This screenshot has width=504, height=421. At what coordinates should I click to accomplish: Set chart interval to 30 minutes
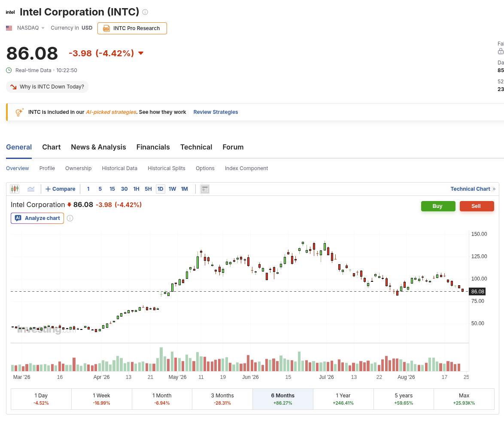[124, 189]
